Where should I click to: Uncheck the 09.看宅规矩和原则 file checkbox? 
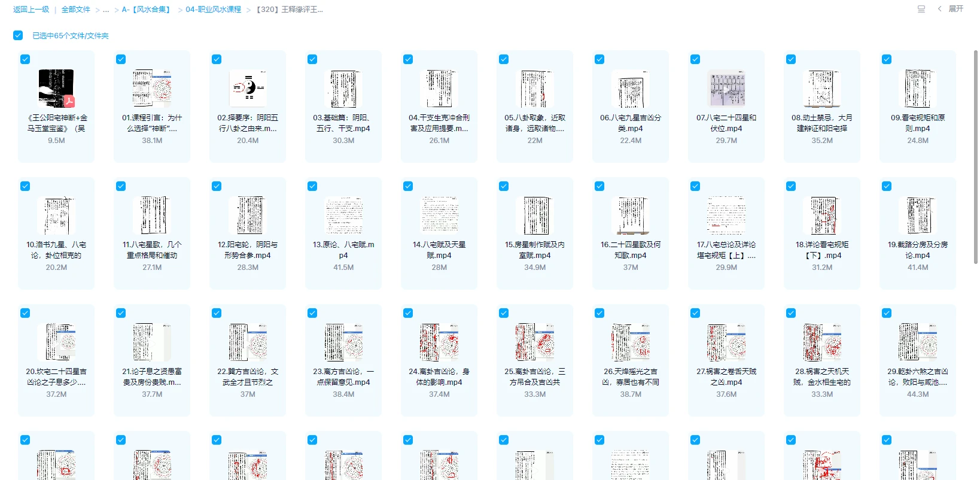[887, 59]
